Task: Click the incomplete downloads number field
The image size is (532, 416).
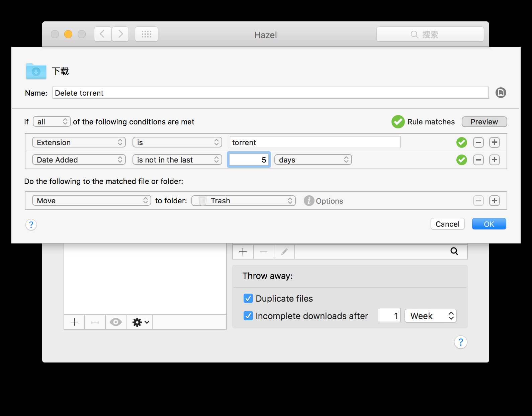Action: pyautogui.click(x=389, y=315)
